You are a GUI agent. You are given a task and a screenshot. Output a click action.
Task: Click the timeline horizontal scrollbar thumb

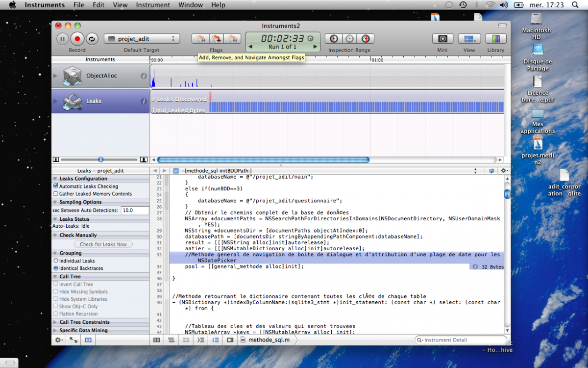[263, 159]
